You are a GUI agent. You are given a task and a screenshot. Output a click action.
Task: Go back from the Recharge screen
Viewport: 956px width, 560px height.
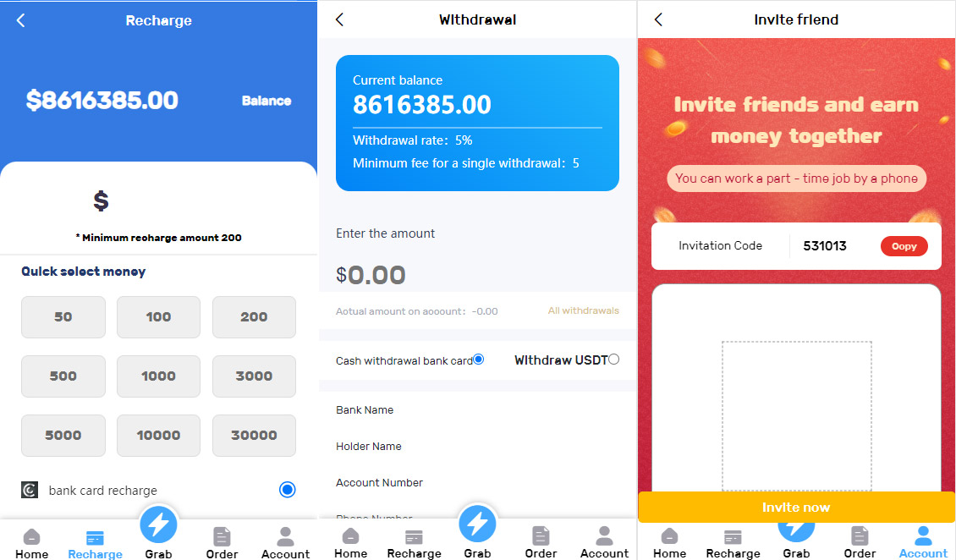[21, 20]
